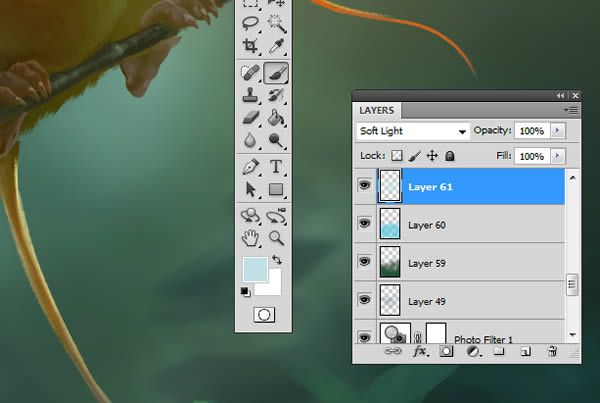Open the Layers panel options menu
This screenshot has height=403, width=600.
pyautogui.click(x=570, y=110)
